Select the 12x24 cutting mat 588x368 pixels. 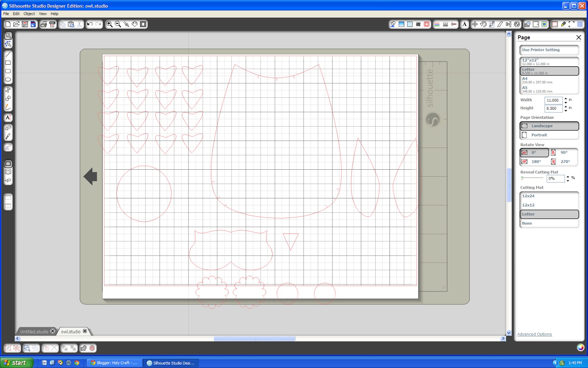click(549, 196)
